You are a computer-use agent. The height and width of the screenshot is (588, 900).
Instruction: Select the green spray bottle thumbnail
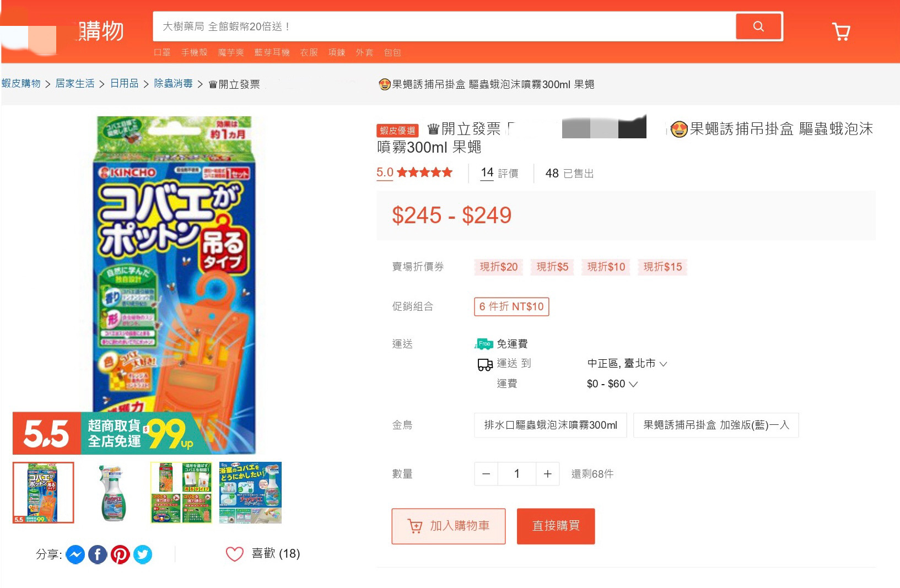click(112, 493)
